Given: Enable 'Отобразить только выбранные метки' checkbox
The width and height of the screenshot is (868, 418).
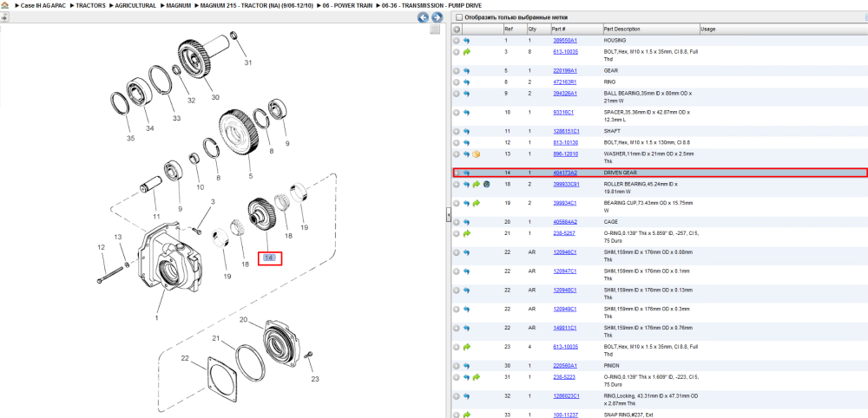Looking at the screenshot, I should coord(458,17).
